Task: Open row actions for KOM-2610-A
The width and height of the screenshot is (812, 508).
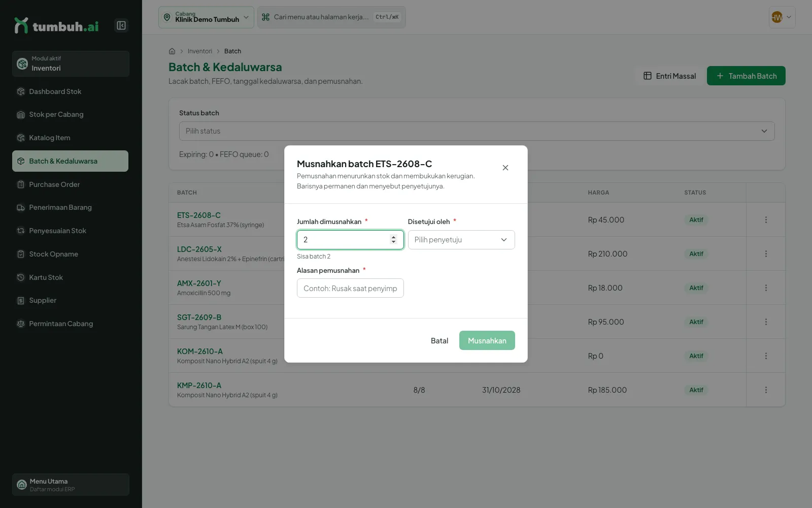Action: point(766,356)
